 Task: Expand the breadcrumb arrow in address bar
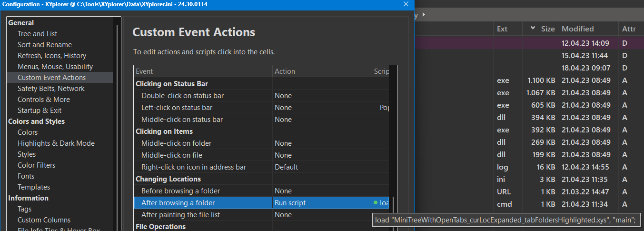point(424,15)
